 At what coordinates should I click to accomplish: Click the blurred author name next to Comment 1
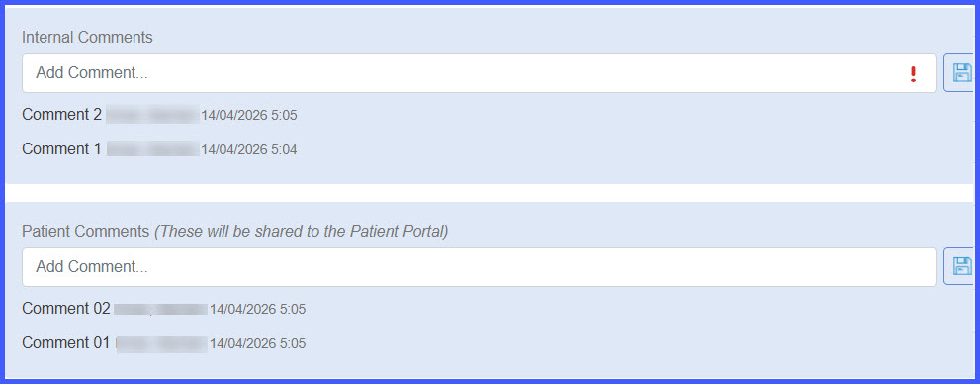(x=152, y=148)
